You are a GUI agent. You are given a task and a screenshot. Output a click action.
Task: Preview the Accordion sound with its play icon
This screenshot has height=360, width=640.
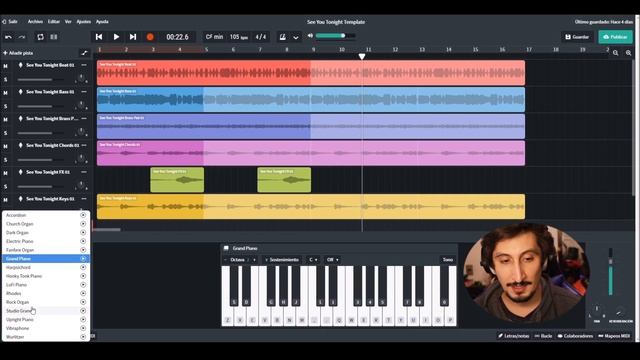83,215
